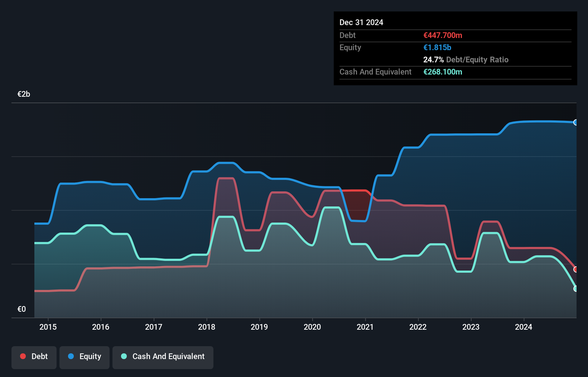Click the red Debt legend dot

tap(23, 356)
